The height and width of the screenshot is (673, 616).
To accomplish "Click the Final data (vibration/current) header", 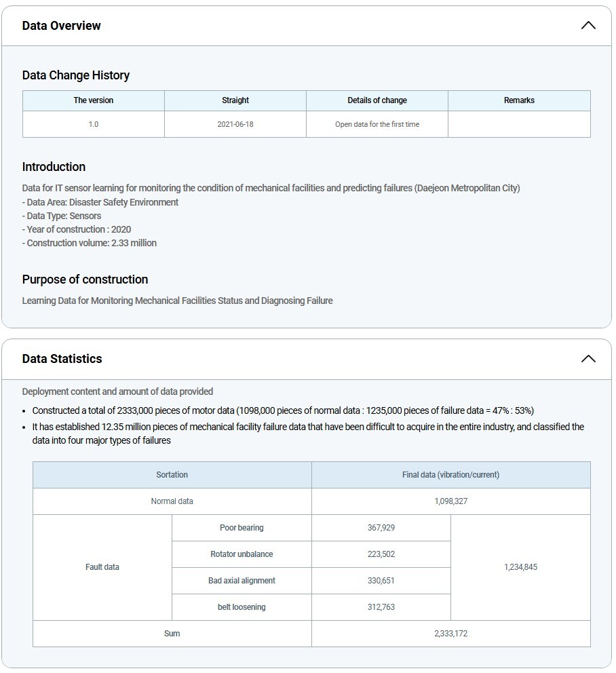I will [x=450, y=475].
